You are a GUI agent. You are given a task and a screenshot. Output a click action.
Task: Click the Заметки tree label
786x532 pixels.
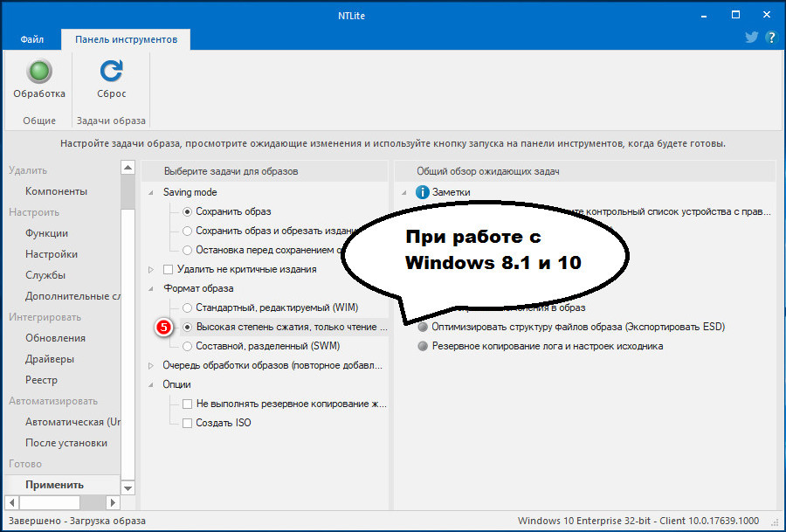pos(452,192)
